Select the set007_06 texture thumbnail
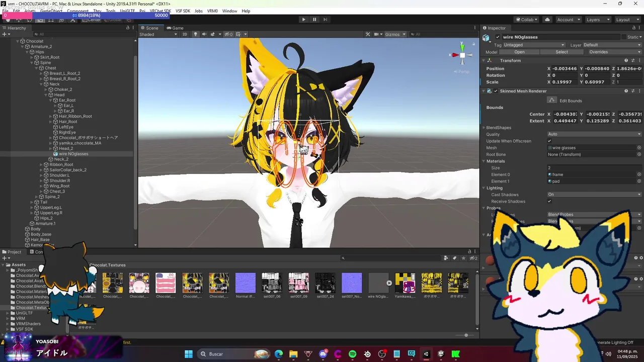This screenshot has width=644, height=362. (272, 283)
